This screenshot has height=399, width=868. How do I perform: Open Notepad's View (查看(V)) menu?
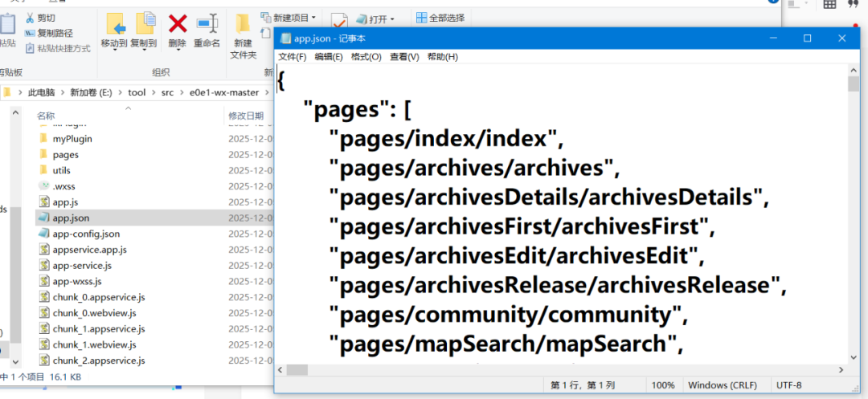[404, 56]
